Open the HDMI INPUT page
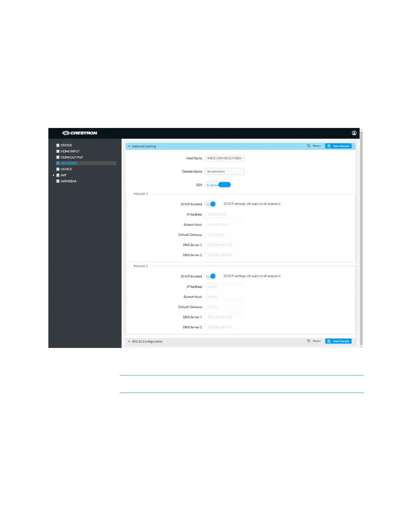 pos(70,151)
